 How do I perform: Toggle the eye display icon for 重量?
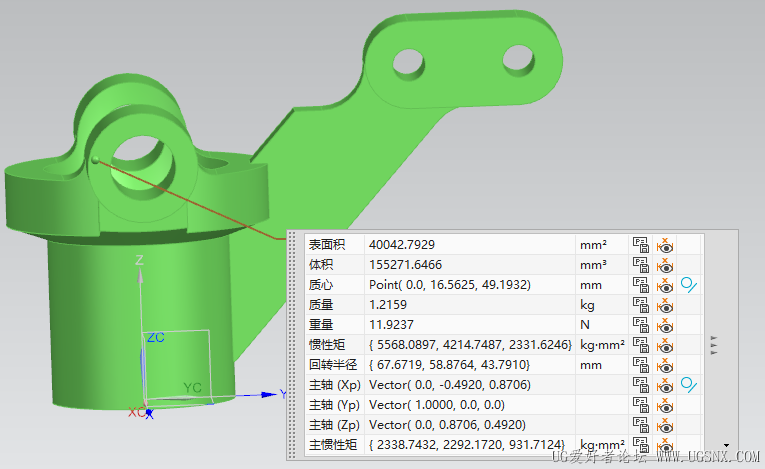click(664, 325)
